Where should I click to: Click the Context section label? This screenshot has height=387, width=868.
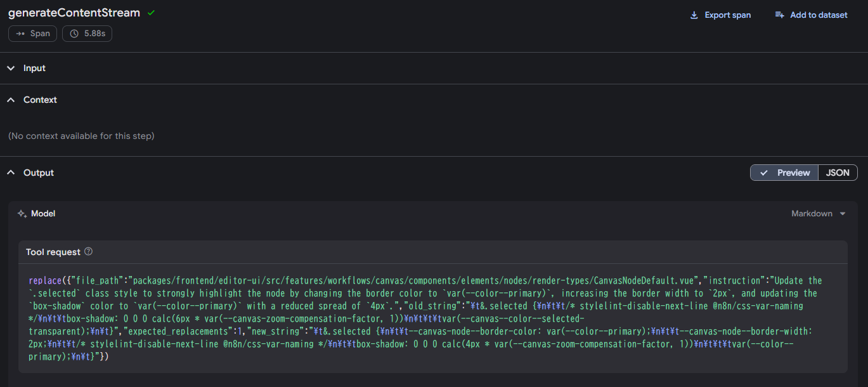point(40,100)
